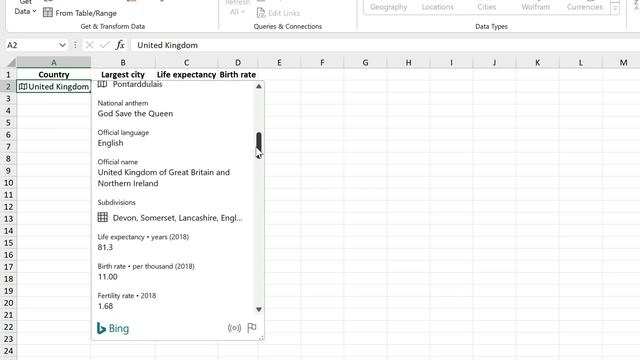The width and height of the screenshot is (640, 360).
Task: Click the life expectancy value 81.3
Action: click(x=105, y=247)
